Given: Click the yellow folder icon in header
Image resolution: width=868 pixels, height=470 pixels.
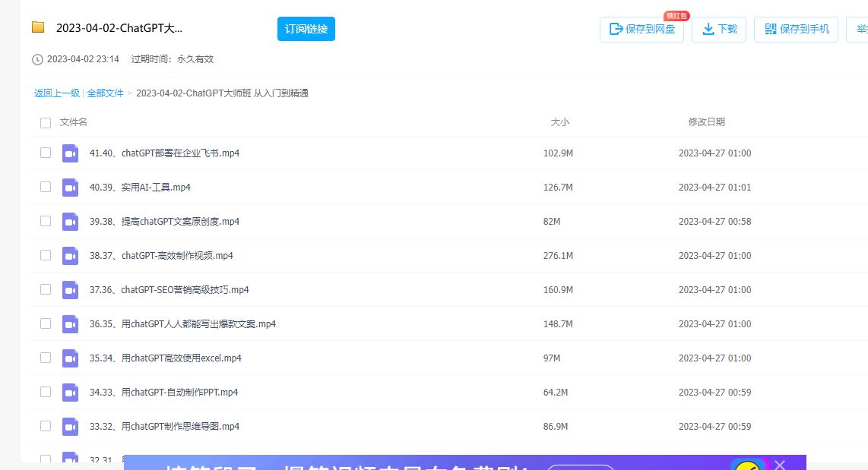Looking at the screenshot, I should pyautogui.click(x=38, y=27).
